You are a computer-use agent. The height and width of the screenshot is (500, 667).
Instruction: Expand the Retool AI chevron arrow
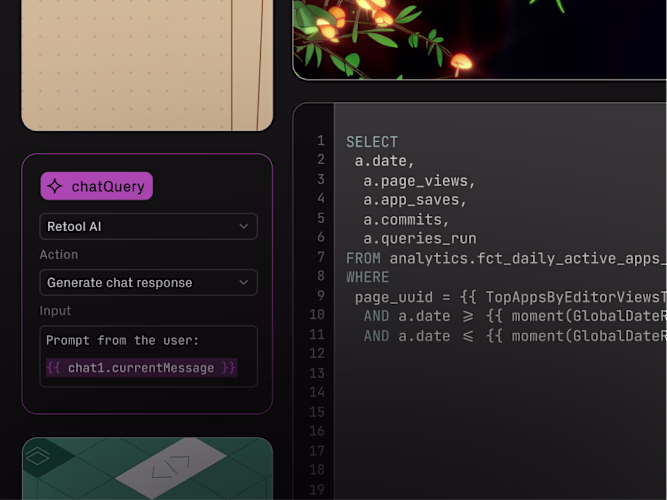tap(243, 226)
